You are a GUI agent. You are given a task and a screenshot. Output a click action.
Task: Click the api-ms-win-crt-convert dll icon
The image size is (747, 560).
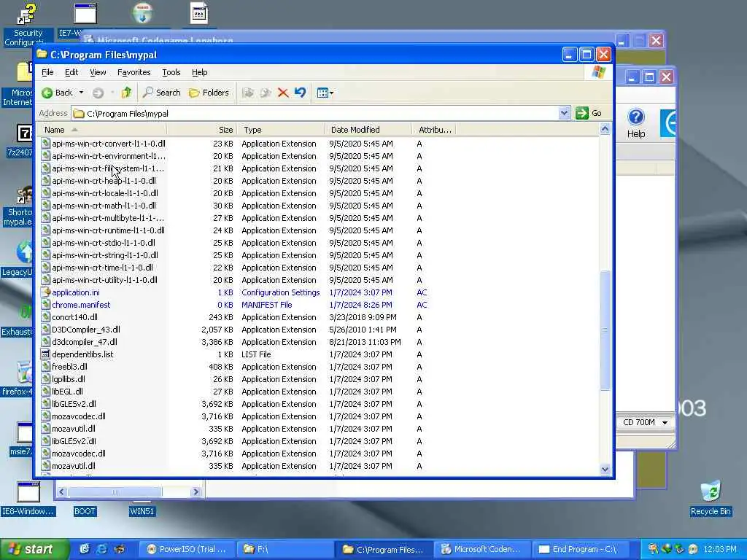(x=46, y=144)
